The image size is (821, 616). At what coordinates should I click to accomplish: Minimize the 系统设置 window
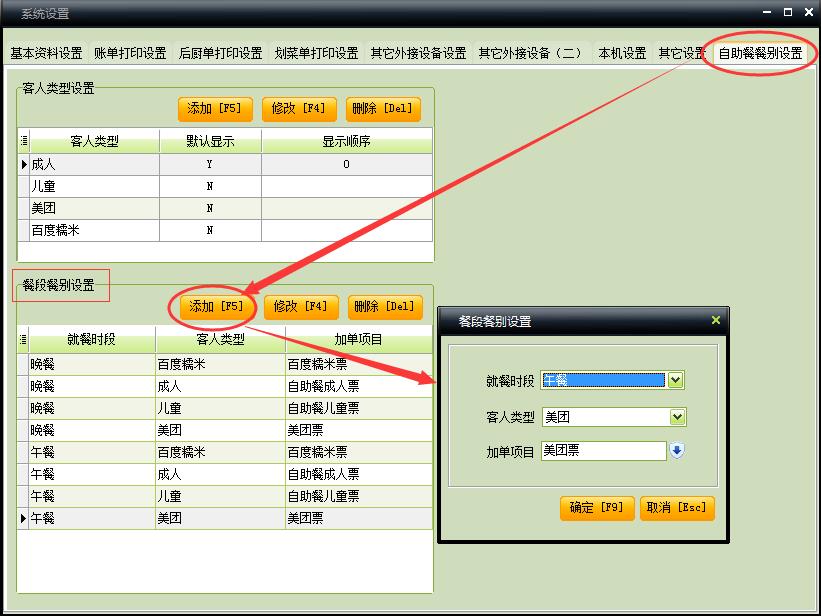[767, 12]
